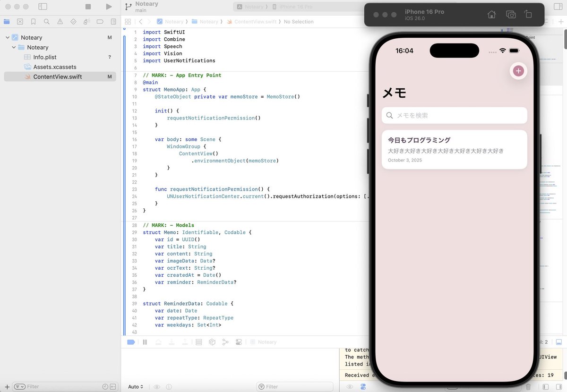Screen dimensions: 567x392
Task: Click Quick Look eye in variables view
Action: (x=157, y=387)
